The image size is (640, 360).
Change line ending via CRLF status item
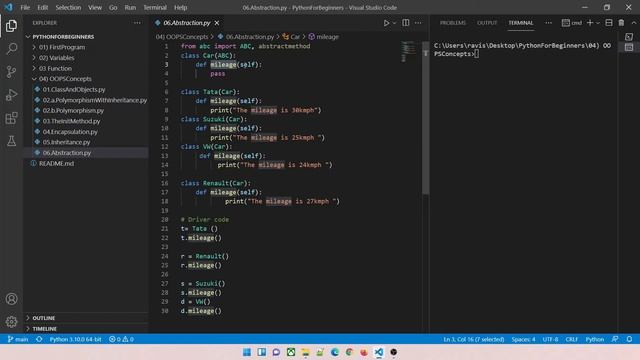coord(571,339)
